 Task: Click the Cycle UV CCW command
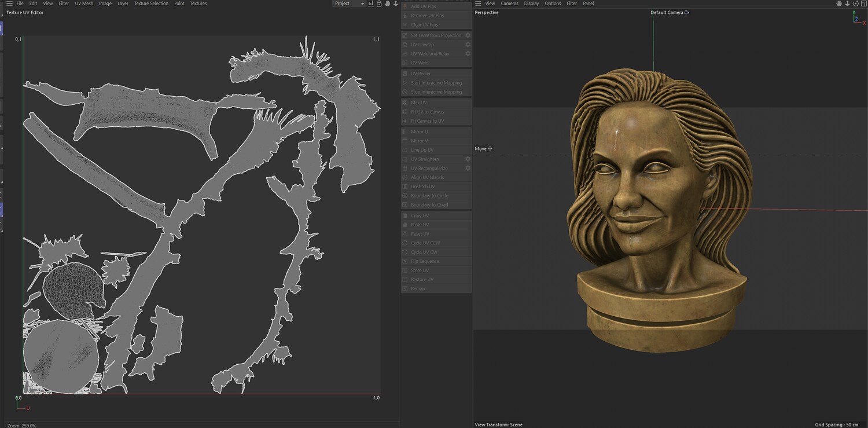(436, 243)
